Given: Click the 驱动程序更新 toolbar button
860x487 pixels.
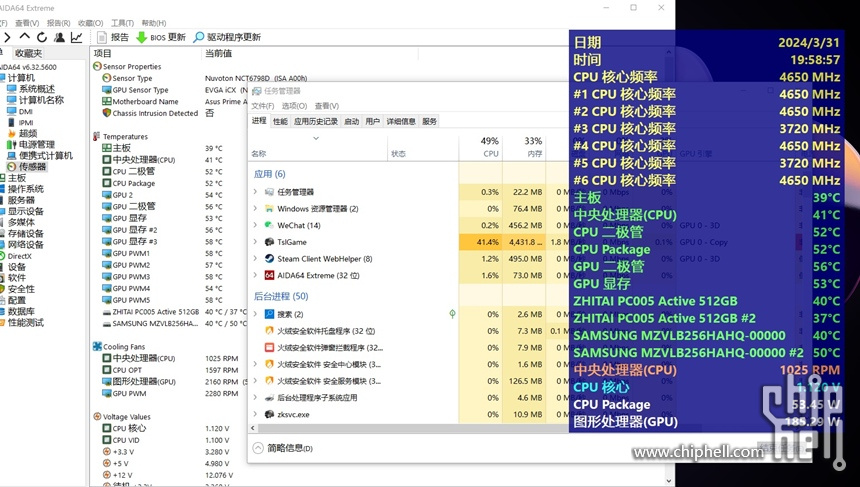Looking at the screenshot, I should pyautogui.click(x=227, y=37).
